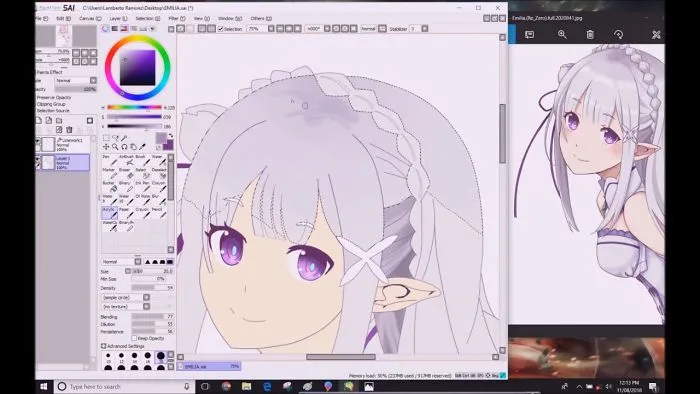Create a new layer folder
The height and width of the screenshot is (394, 700).
click(x=59, y=120)
